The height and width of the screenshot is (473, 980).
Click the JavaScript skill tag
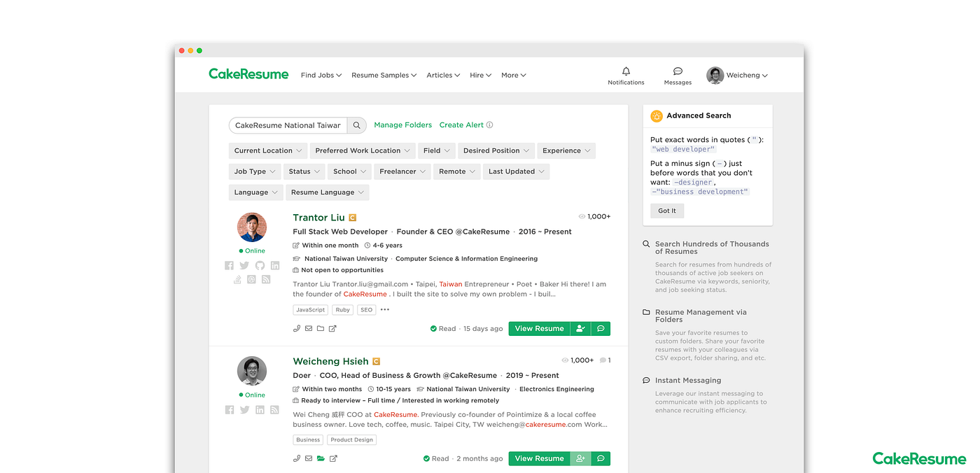pos(310,310)
